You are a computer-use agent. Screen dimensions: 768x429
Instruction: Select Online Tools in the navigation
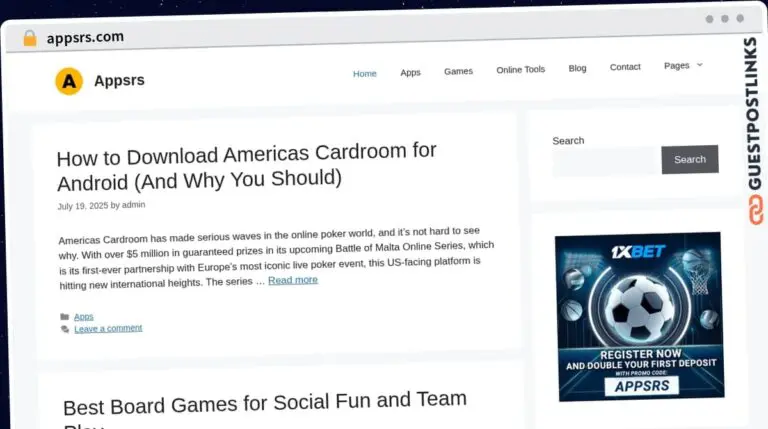tap(521, 69)
